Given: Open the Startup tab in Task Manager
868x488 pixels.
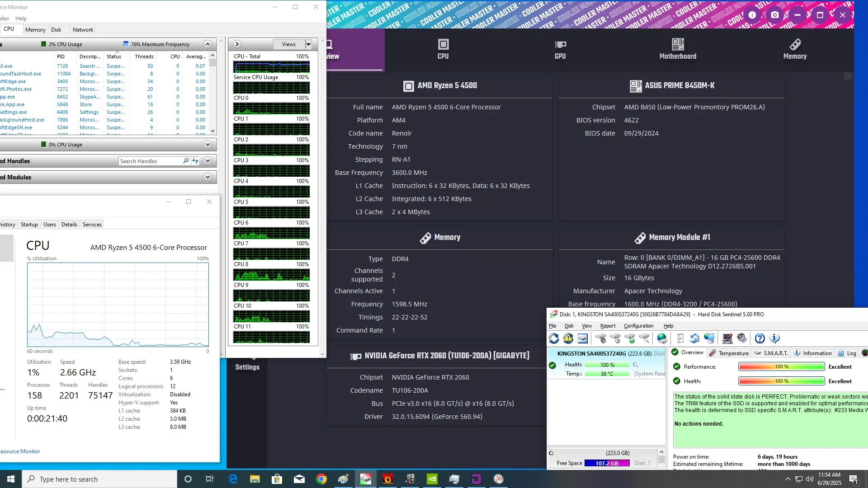Looking at the screenshot, I should click(x=29, y=225).
